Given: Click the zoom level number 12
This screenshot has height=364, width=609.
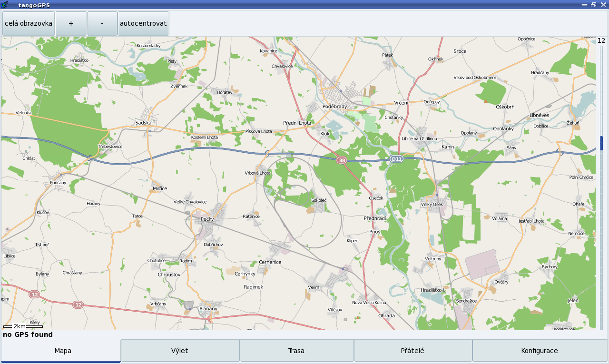Looking at the screenshot, I should coord(601,40).
